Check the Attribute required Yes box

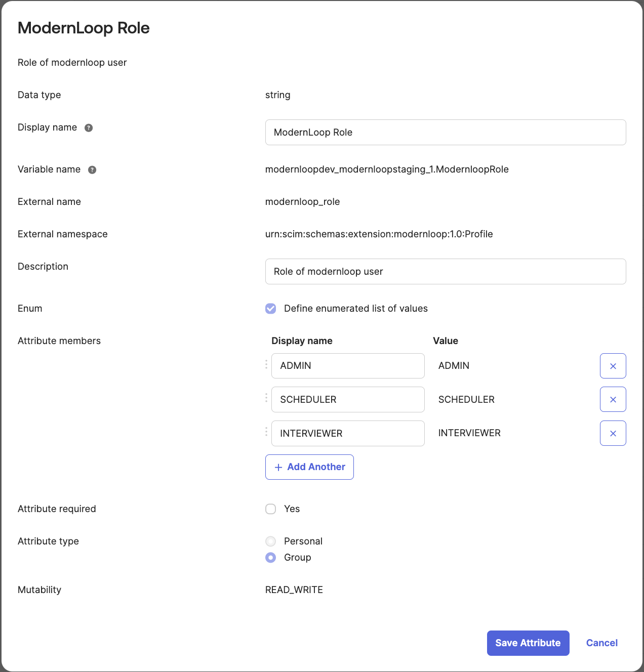coord(271,509)
